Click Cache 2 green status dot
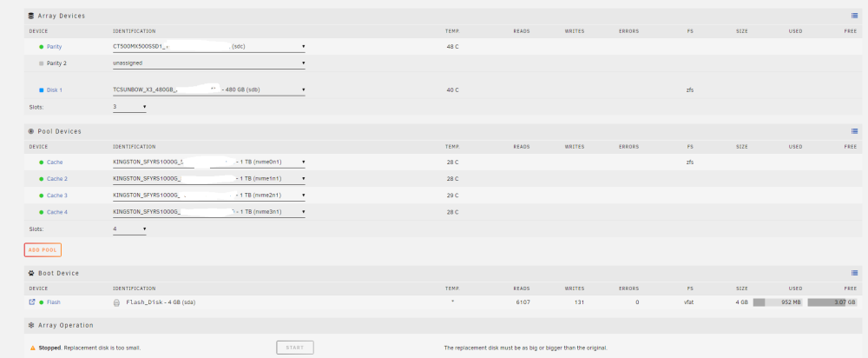868x358 pixels. click(x=42, y=179)
